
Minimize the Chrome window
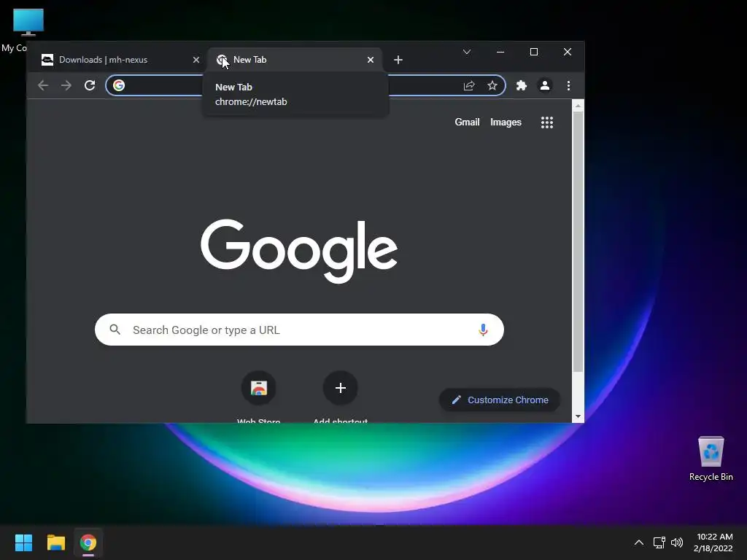[x=500, y=52]
